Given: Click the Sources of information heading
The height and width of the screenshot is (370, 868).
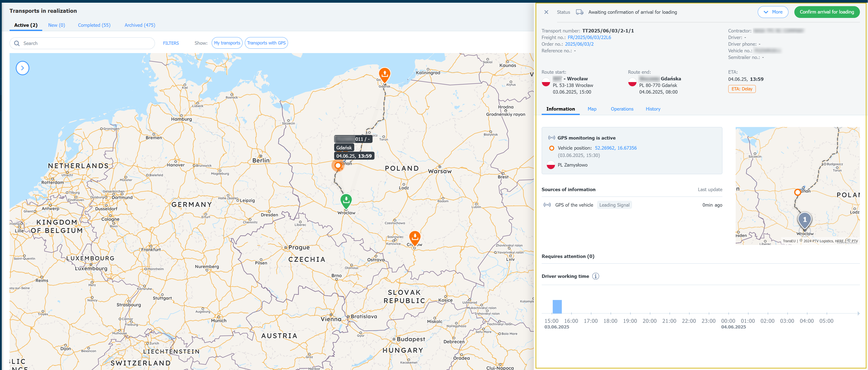Looking at the screenshot, I should [x=568, y=190].
